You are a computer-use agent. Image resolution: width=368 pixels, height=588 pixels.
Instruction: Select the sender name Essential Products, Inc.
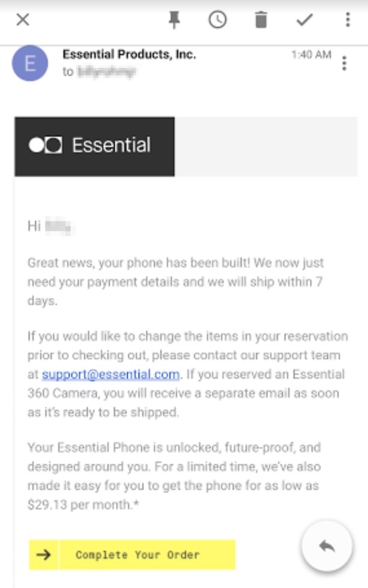click(x=129, y=54)
